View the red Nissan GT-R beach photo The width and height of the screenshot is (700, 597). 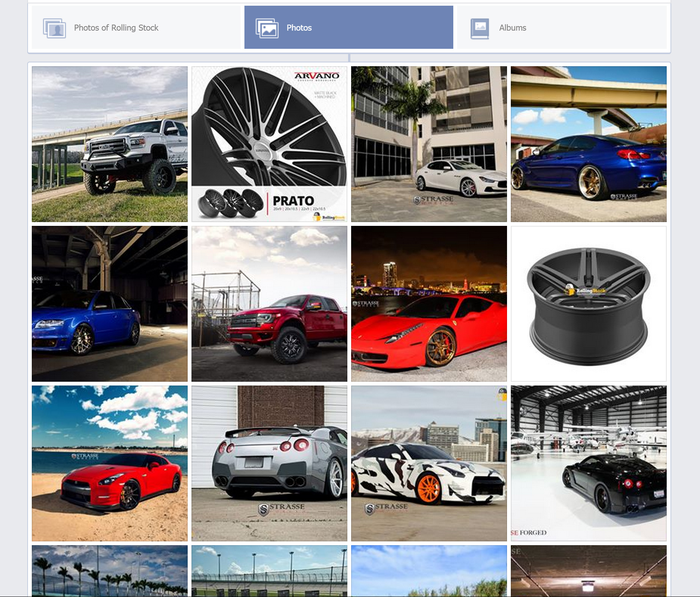tap(110, 463)
